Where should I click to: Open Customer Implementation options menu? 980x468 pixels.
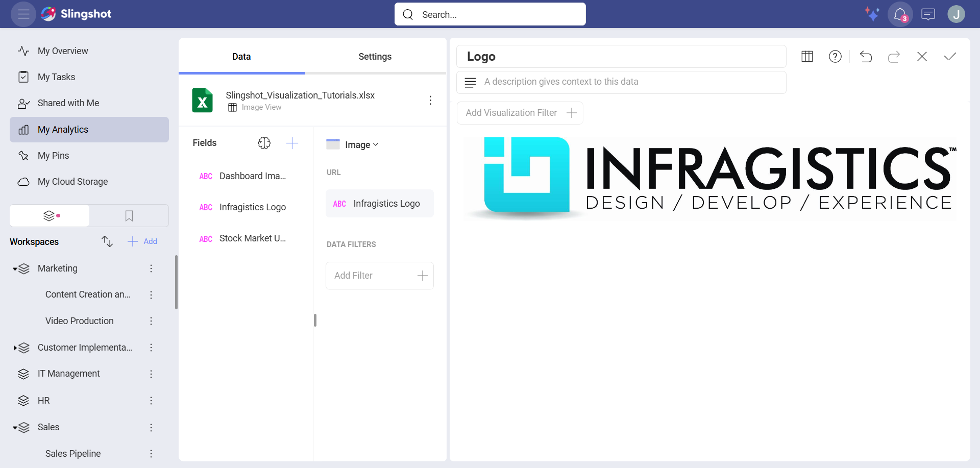tap(151, 348)
